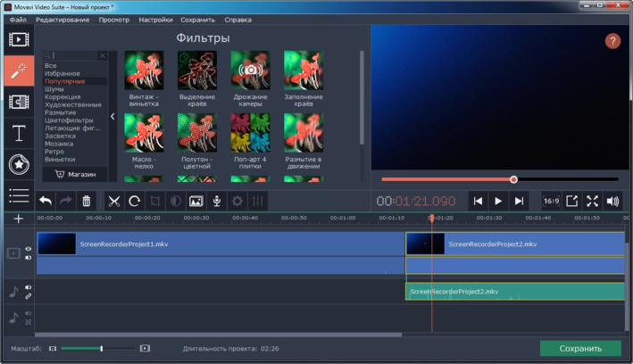Start voice recording with microphone icon
The width and height of the screenshot is (633, 364).
[217, 201]
